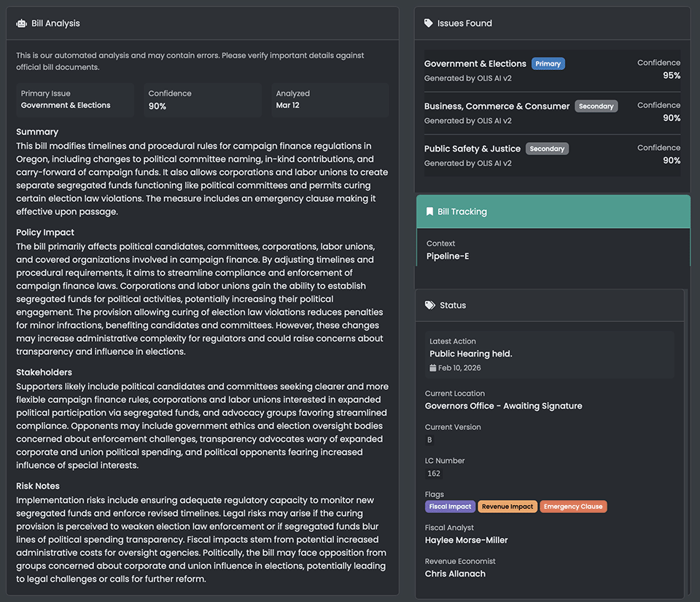The height and width of the screenshot is (602, 700).
Task: Click the Fiscal Impact flag
Action: point(450,506)
